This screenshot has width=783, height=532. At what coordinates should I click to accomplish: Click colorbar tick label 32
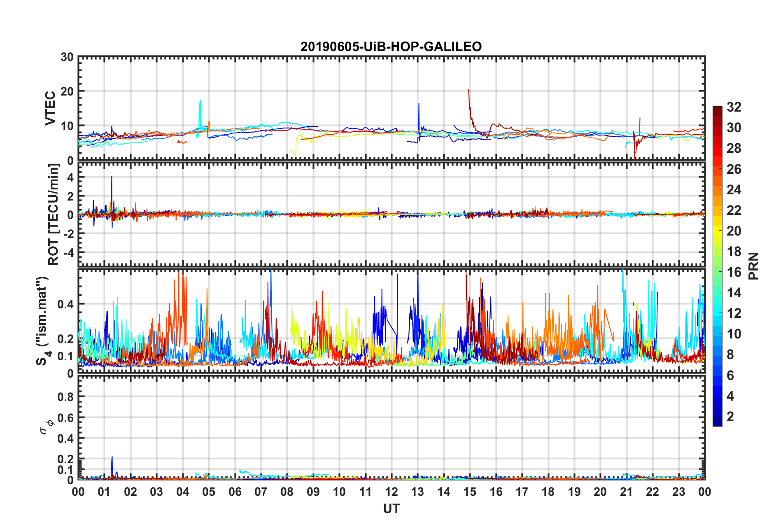pyautogui.click(x=734, y=107)
